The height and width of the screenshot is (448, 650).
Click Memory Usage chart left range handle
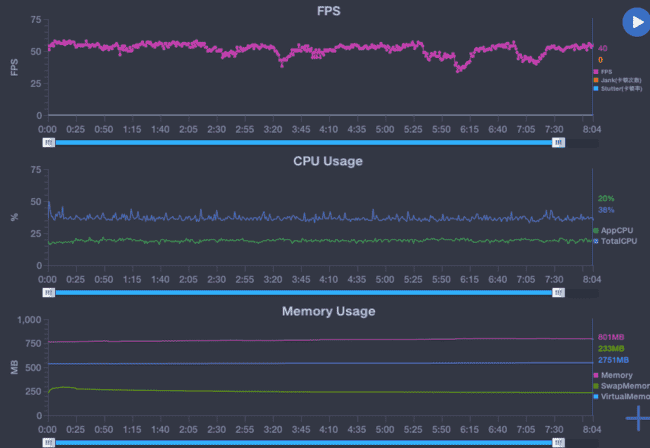click(48, 441)
